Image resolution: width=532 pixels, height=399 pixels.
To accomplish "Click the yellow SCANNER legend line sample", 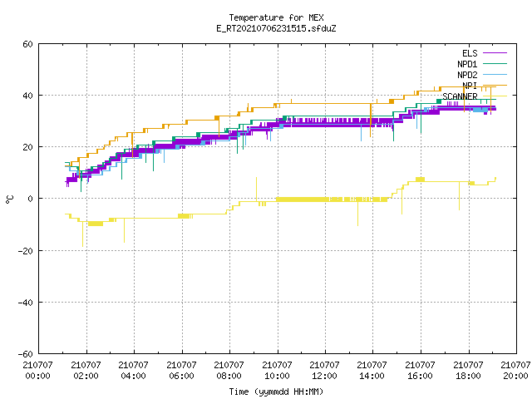I will tap(495, 96).
